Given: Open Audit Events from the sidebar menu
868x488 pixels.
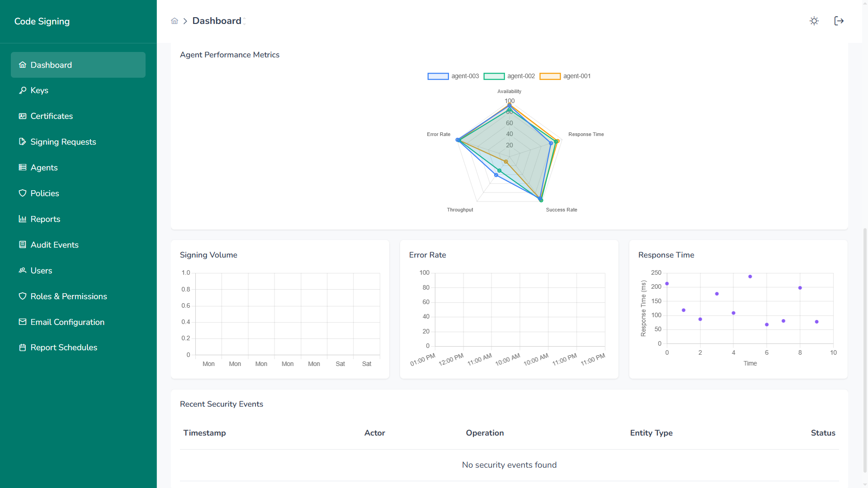Looking at the screenshot, I should tap(54, 244).
